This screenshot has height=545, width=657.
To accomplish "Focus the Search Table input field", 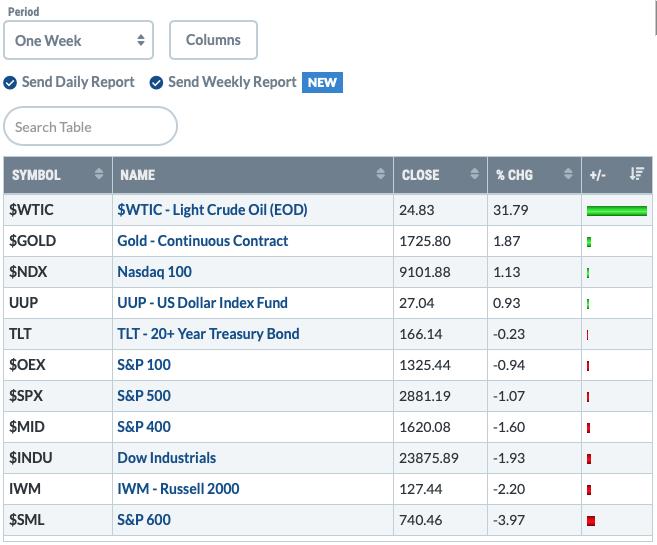I will (x=90, y=127).
